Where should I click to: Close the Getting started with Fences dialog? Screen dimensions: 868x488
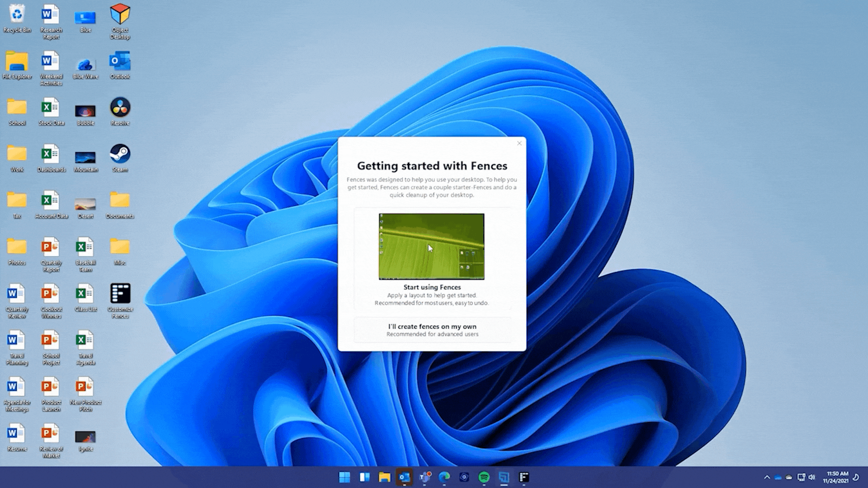point(519,143)
